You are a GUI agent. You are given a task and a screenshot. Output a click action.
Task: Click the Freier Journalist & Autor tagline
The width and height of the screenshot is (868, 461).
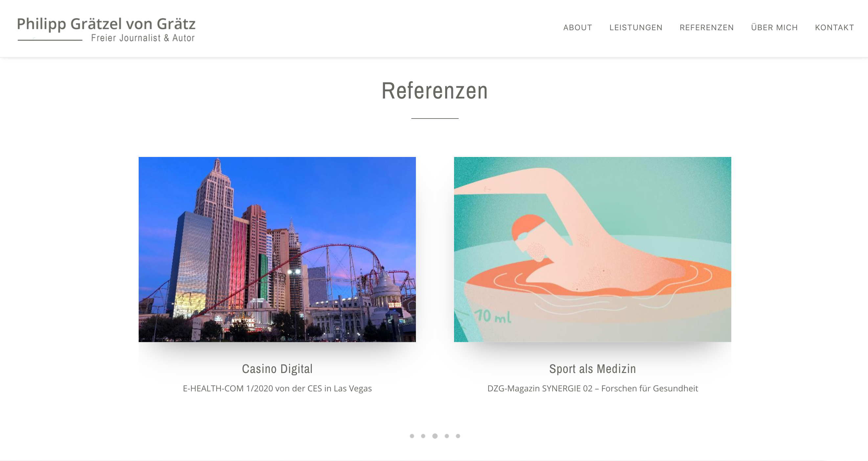[143, 38]
